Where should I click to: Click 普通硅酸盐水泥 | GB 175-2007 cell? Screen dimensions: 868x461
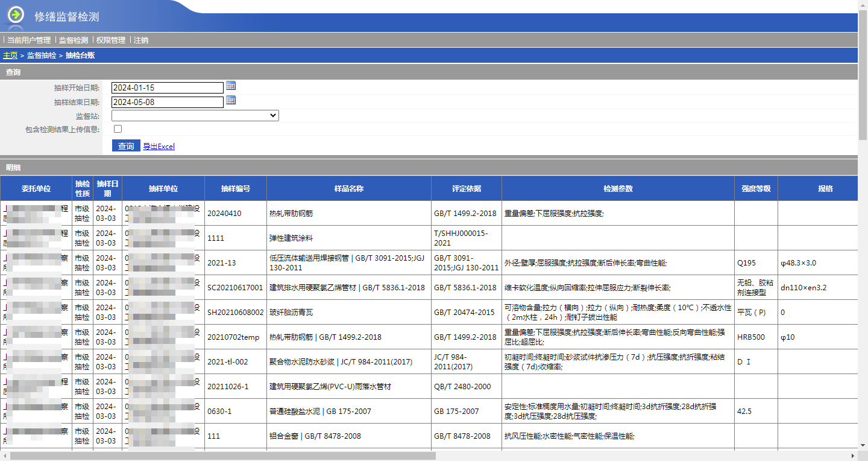(x=349, y=411)
